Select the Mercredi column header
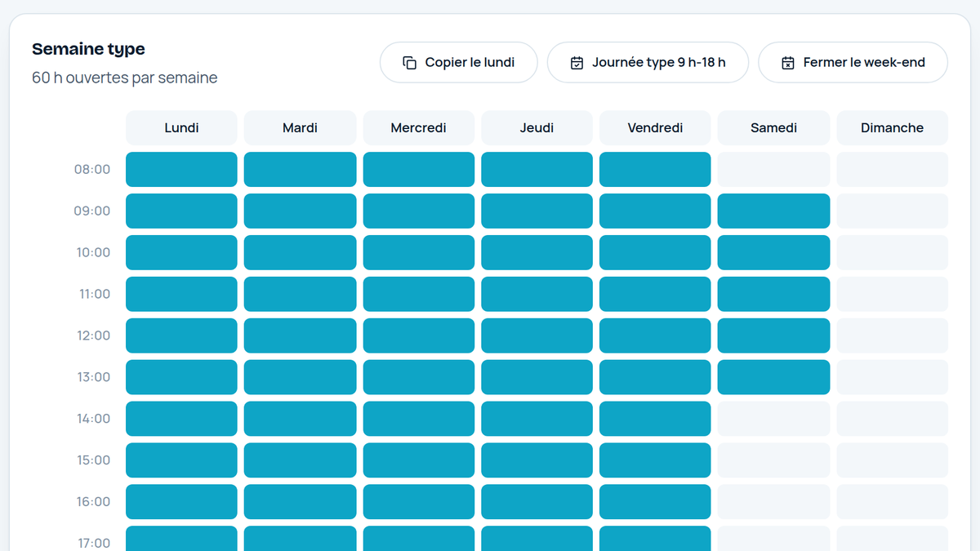Screen dimensions: 980x551 click(x=419, y=127)
